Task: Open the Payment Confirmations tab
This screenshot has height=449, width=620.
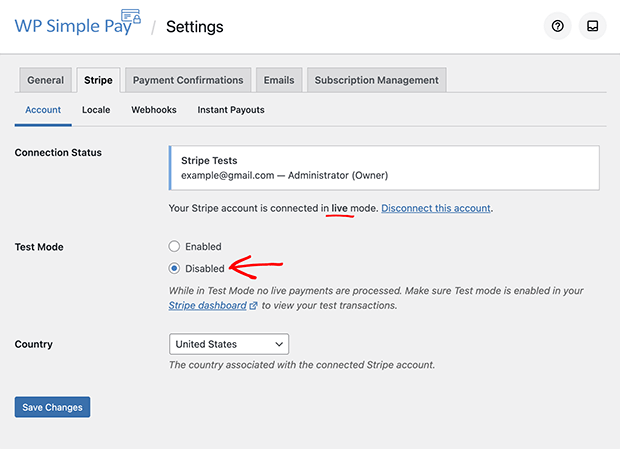Action: pyautogui.click(x=188, y=80)
